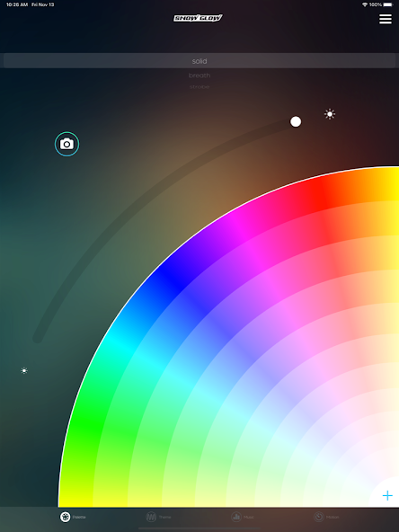Select the solid mode option
This screenshot has width=399, height=532.
[199, 61]
